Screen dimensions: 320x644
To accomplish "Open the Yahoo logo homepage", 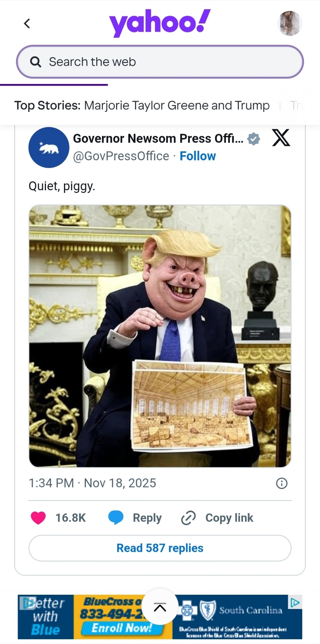I will pos(160,23).
